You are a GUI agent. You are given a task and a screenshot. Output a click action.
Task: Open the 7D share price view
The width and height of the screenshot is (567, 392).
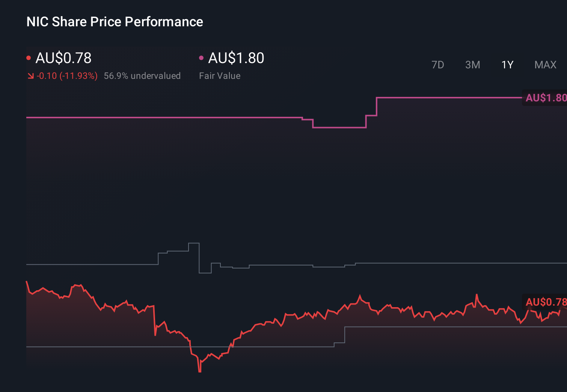[438, 65]
